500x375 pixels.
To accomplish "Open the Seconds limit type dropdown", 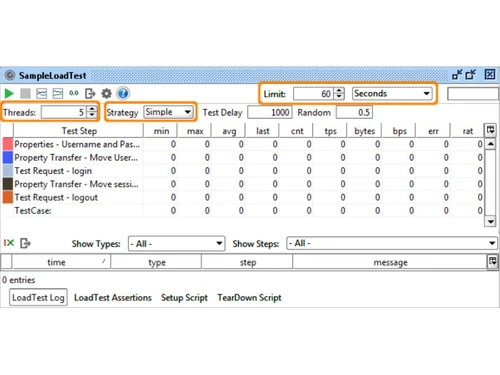I will [x=392, y=94].
